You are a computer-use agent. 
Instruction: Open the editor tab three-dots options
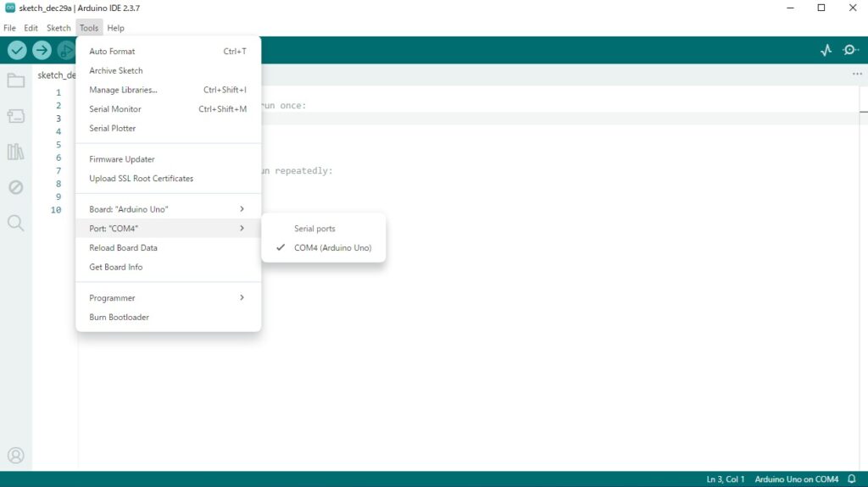pos(857,75)
